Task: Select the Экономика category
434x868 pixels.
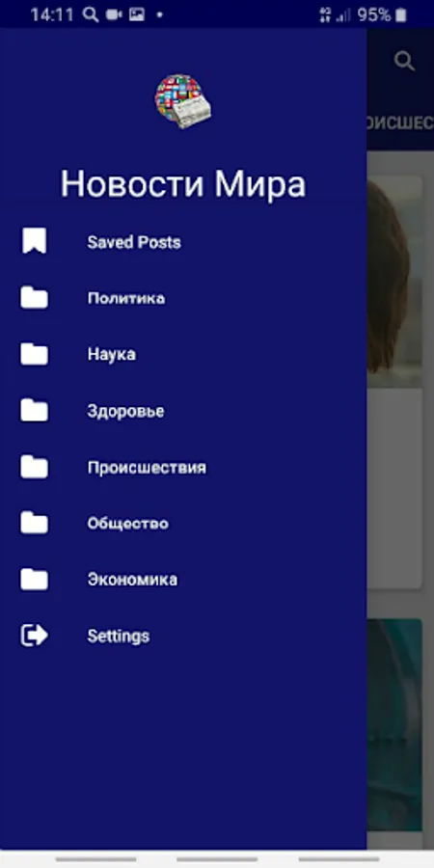Action: click(x=183, y=580)
